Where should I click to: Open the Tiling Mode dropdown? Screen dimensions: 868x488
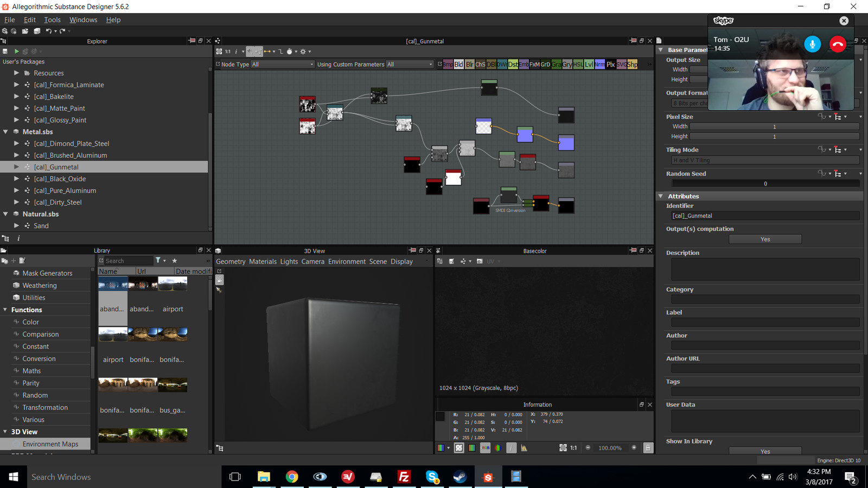[765, 160]
